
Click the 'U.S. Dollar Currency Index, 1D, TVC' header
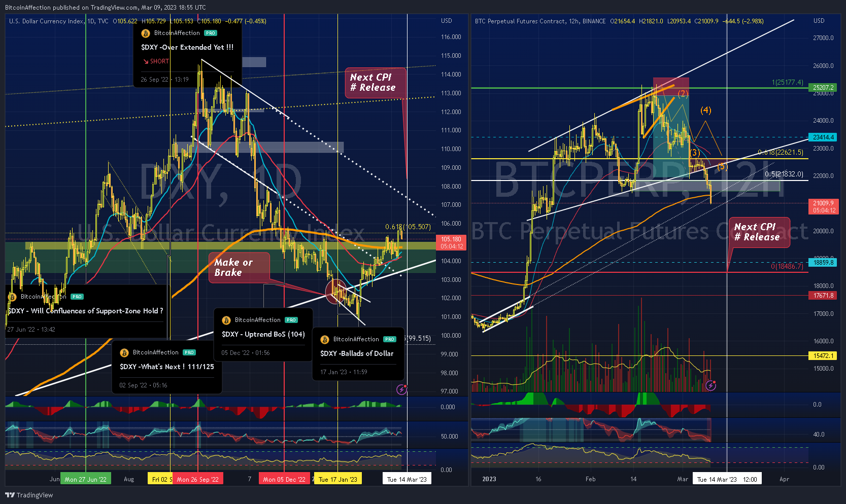(x=58, y=21)
